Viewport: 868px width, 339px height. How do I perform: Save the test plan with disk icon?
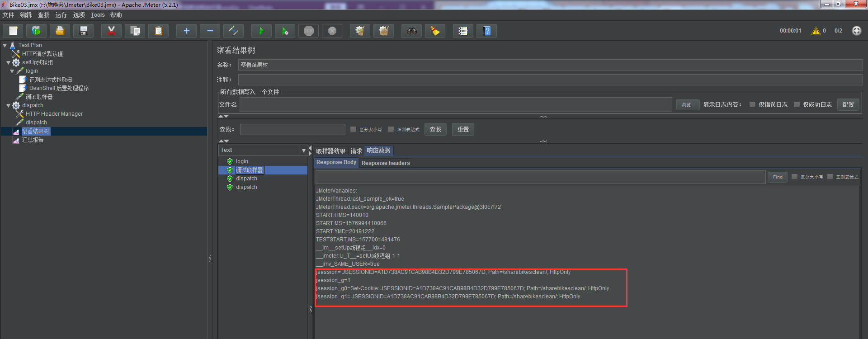(x=83, y=31)
